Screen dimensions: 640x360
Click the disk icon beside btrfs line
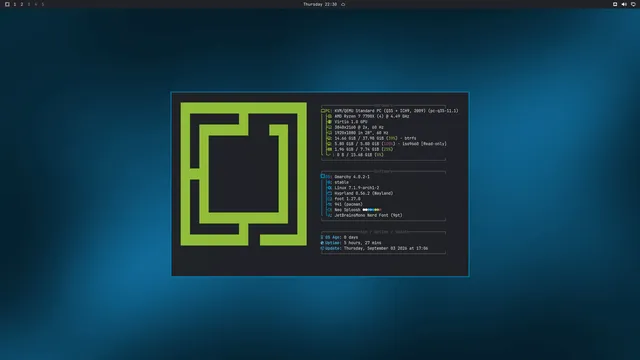point(329,138)
